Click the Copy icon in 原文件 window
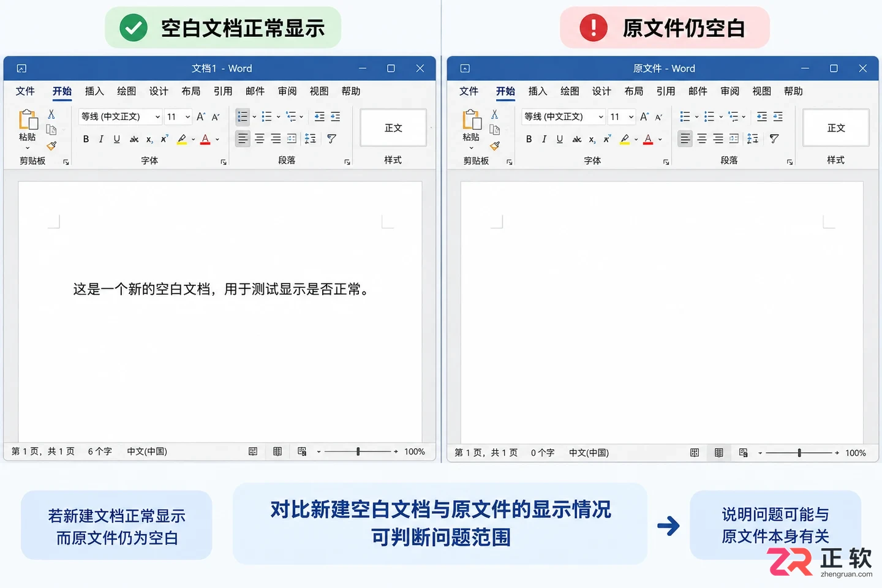 tap(495, 130)
